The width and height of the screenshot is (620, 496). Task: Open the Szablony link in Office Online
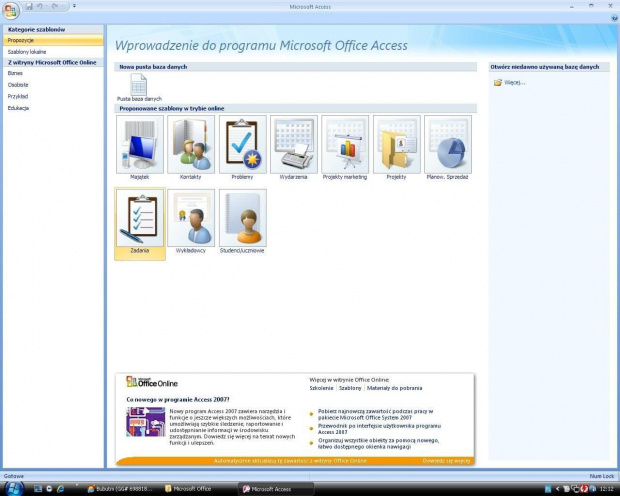pos(350,388)
